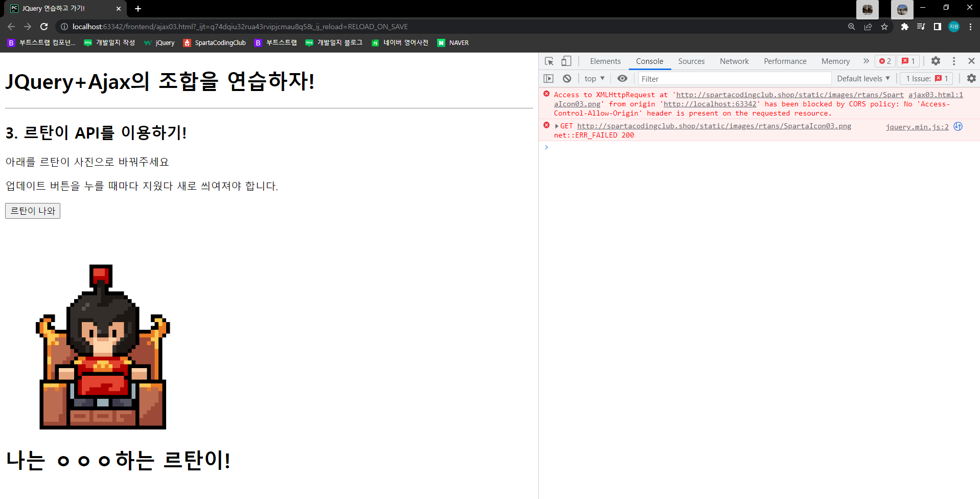Open the Network tab
Viewport: 980px width, 499px height.
[734, 61]
